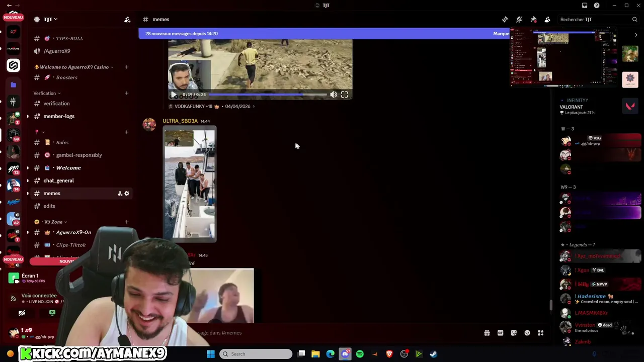The image size is (644, 362).
Task: Open the AguerroX9-On channel
Action: 73,232
